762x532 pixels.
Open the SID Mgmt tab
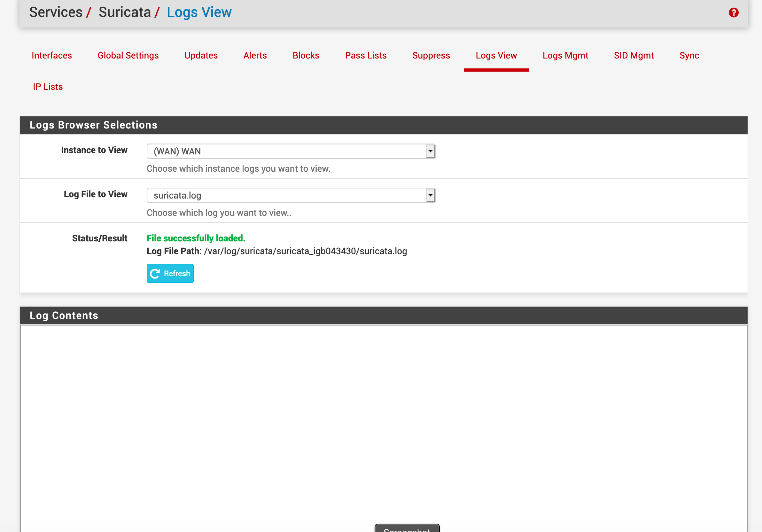(x=634, y=55)
